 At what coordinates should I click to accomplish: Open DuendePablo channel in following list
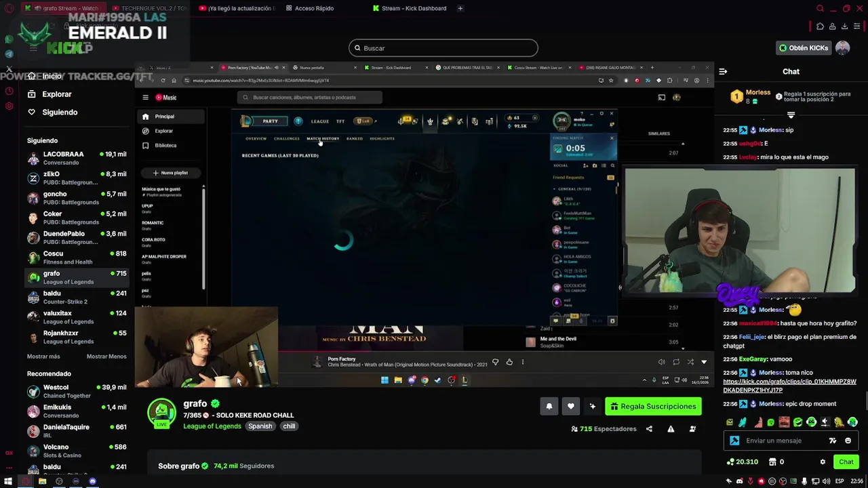click(x=77, y=238)
